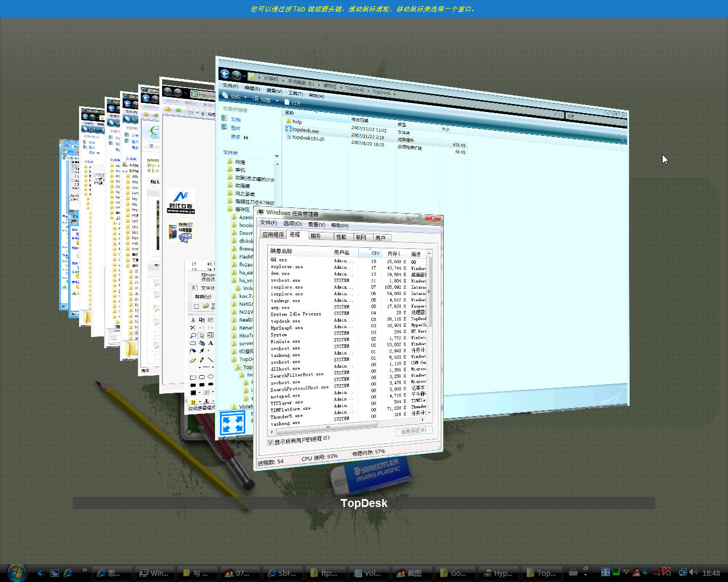The width and height of the screenshot is (728, 582).
Task: Switch to the 应用程序 tab in Task Manager
Action: pos(273,234)
